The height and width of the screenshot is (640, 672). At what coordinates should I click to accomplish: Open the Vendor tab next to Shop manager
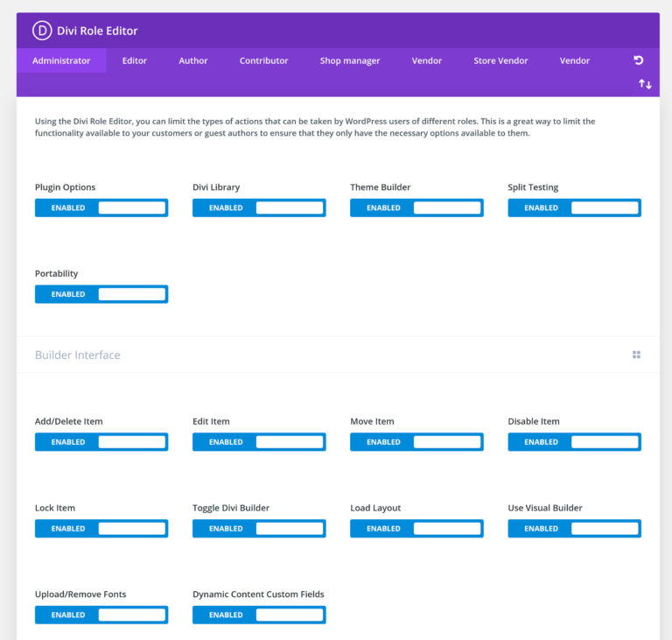click(427, 60)
